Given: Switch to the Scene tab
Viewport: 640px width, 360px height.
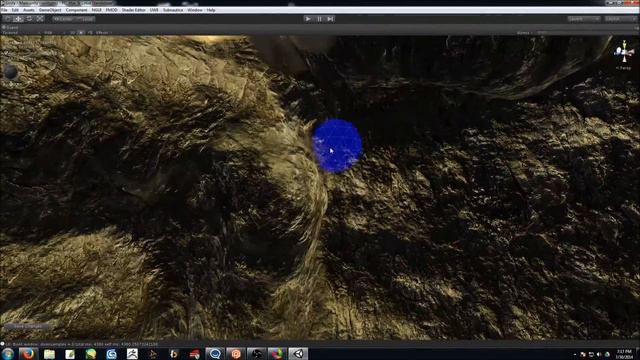Looking at the screenshot, I should (x=11, y=27).
